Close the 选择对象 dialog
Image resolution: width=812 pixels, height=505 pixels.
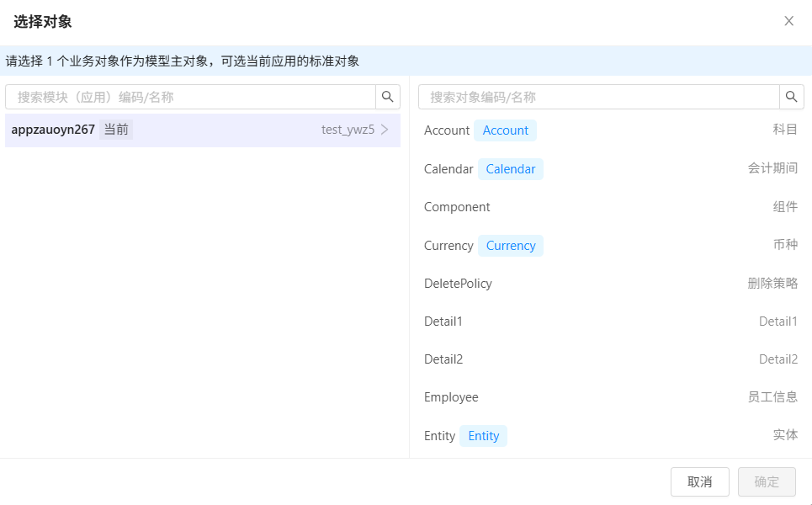click(788, 21)
